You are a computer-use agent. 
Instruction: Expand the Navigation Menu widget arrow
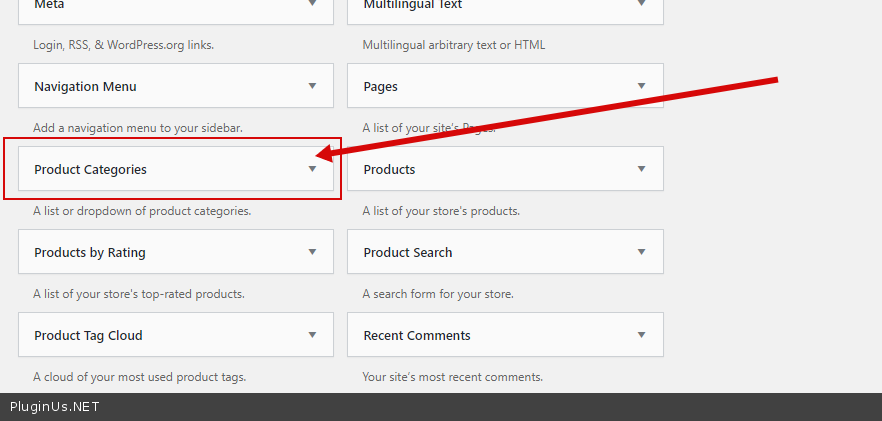(x=312, y=86)
